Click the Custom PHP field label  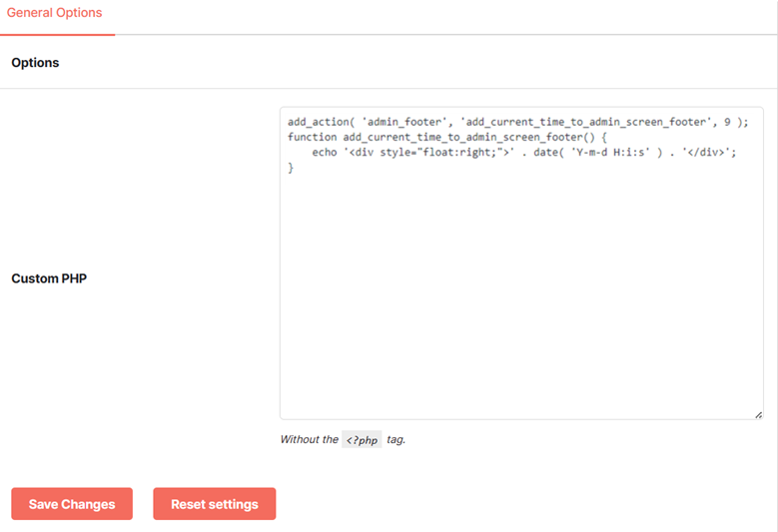(x=49, y=278)
